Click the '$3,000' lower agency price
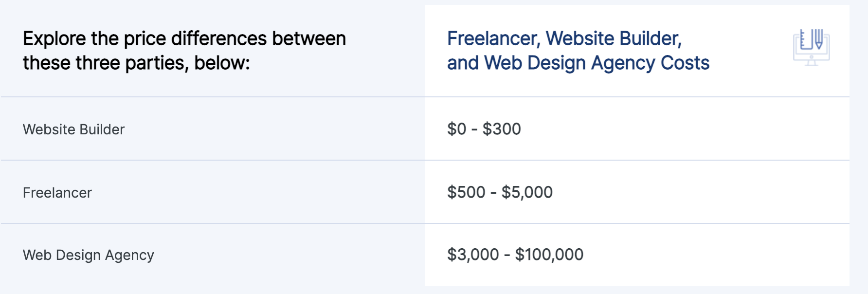This screenshot has width=868, height=294. pyautogui.click(x=473, y=255)
